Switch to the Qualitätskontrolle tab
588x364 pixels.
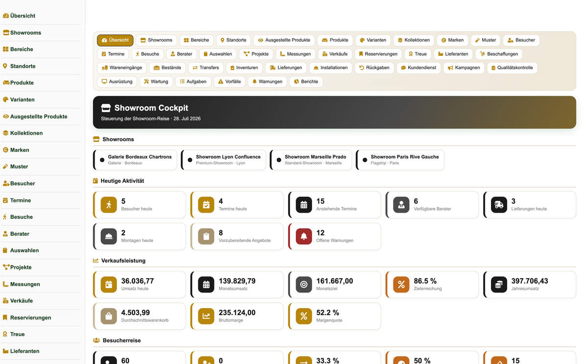coord(512,68)
